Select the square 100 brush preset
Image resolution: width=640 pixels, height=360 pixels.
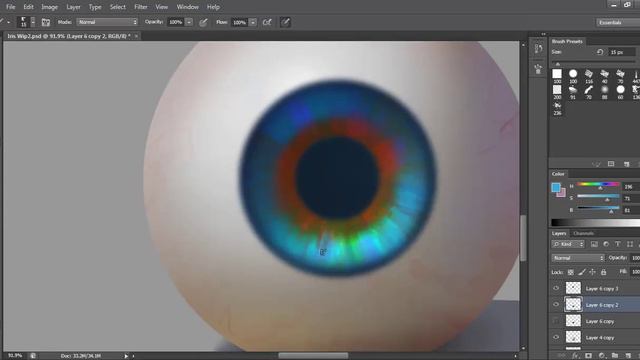[x=557, y=76]
